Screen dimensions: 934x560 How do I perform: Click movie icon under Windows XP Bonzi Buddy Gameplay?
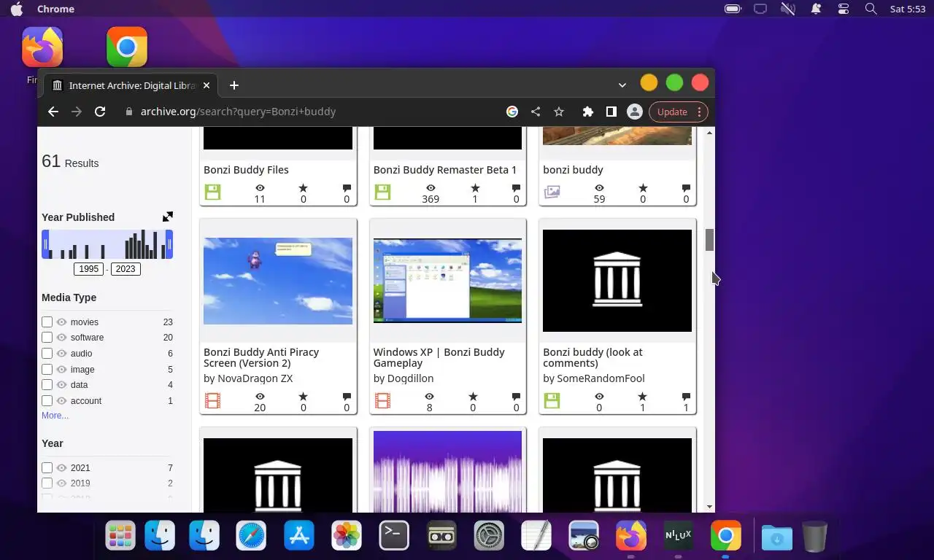(x=382, y=400)
